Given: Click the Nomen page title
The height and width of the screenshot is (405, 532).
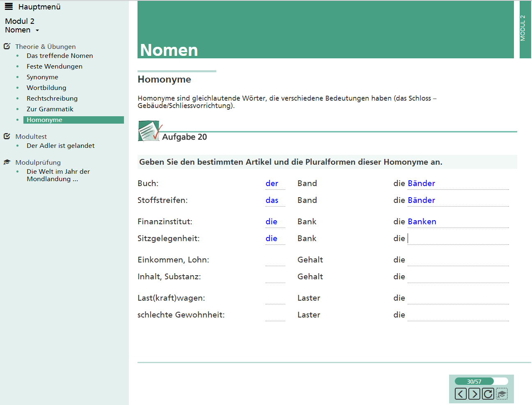Looking at the screenshot, I should pyautogui.click(x=169, y=50).
